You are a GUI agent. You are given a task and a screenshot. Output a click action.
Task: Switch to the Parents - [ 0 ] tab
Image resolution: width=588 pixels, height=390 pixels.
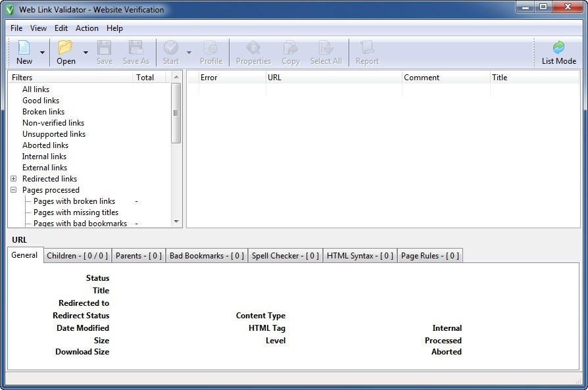pyautogui.click(x=139, y=256)
